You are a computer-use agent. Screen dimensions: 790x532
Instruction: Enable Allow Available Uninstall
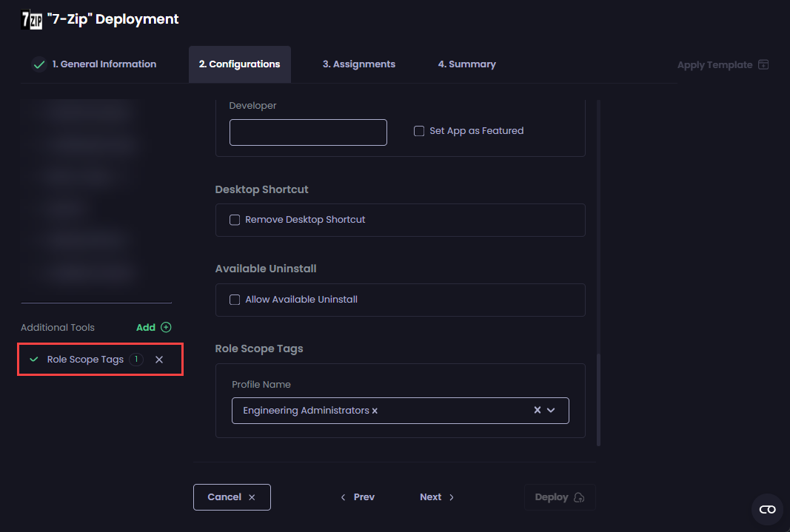235,300
